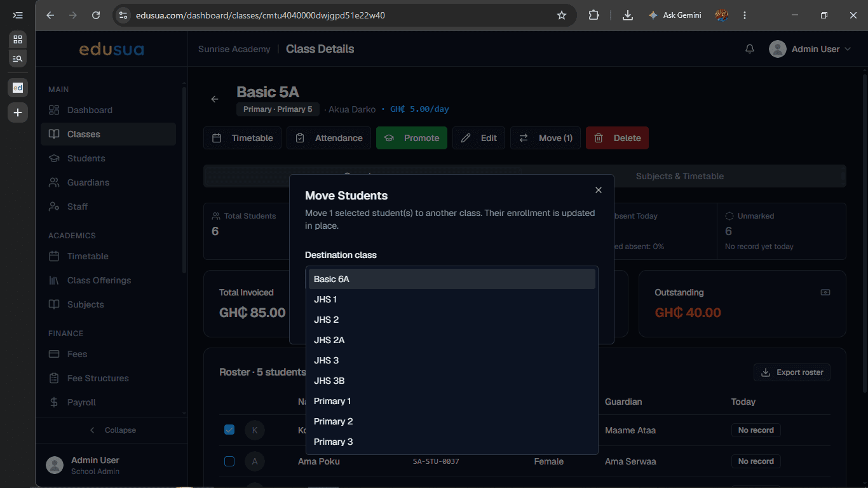Image resolution: width=868 pixels, height=488 pixels.
Task: Export the roster
Action: pos(792,372)
